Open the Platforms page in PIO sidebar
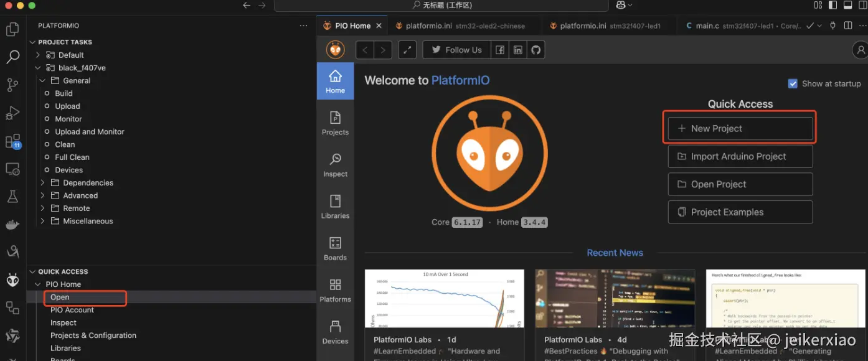The width and height of the screenshot is (868, 361). [x=335, y=290]
